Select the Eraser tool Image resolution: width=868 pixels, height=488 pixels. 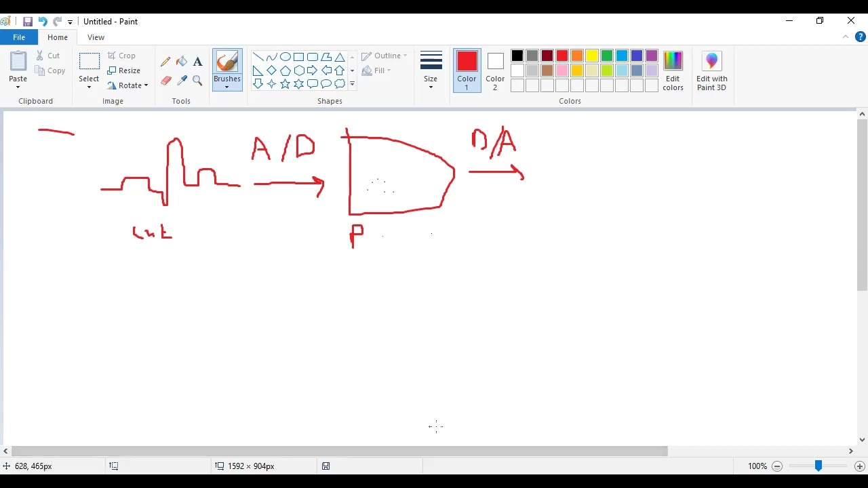tap(165, 80)
